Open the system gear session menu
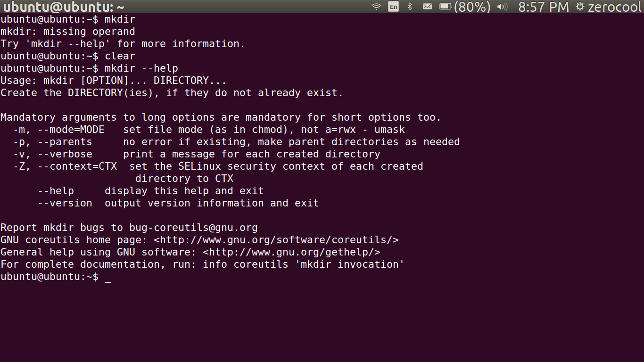The height and width of the screenshot is (362, 644). (x=580, y=7)
